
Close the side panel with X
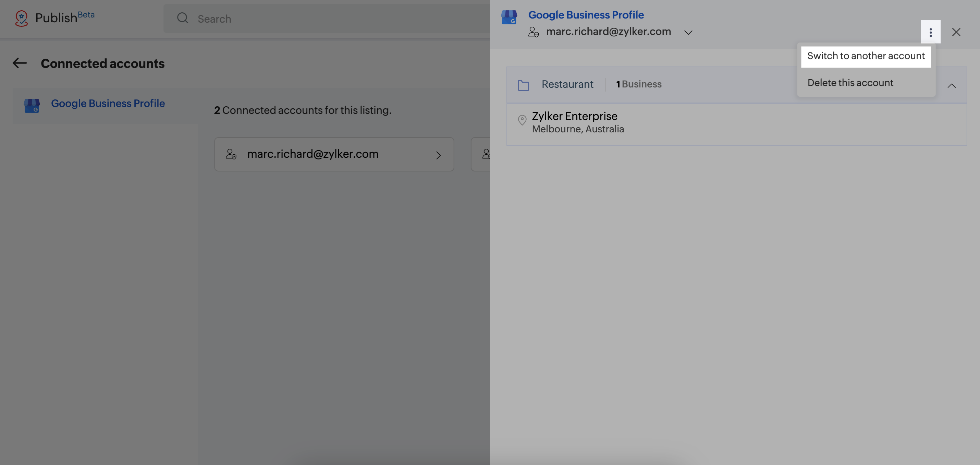pos(956,32)
